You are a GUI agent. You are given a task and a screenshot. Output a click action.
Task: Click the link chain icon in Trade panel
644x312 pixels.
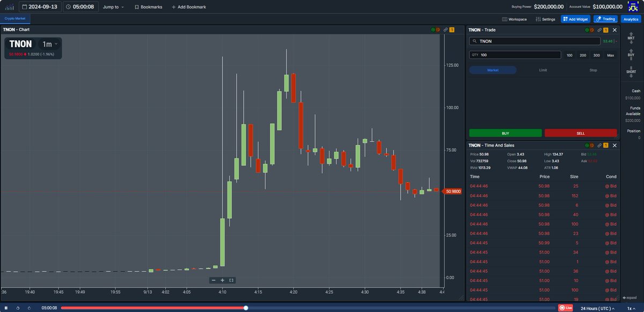pos(599,30)
